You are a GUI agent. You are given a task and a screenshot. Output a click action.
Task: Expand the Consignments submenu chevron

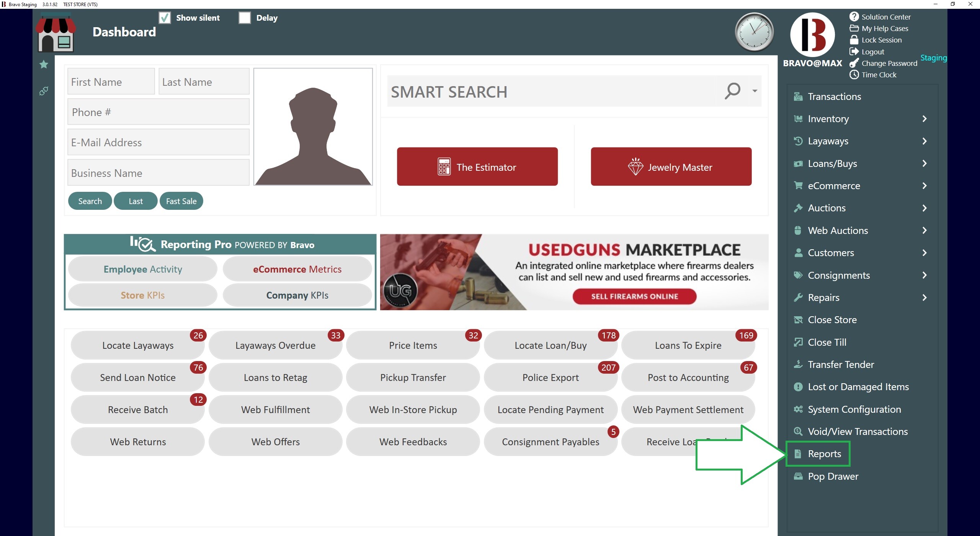[924, 275]
